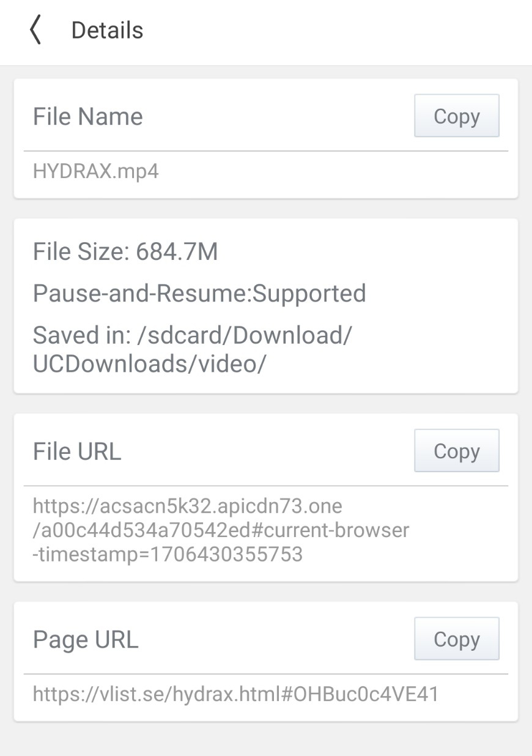532x756 pixels.
Task: Copy the File URL
Action: tap(456, 451)
